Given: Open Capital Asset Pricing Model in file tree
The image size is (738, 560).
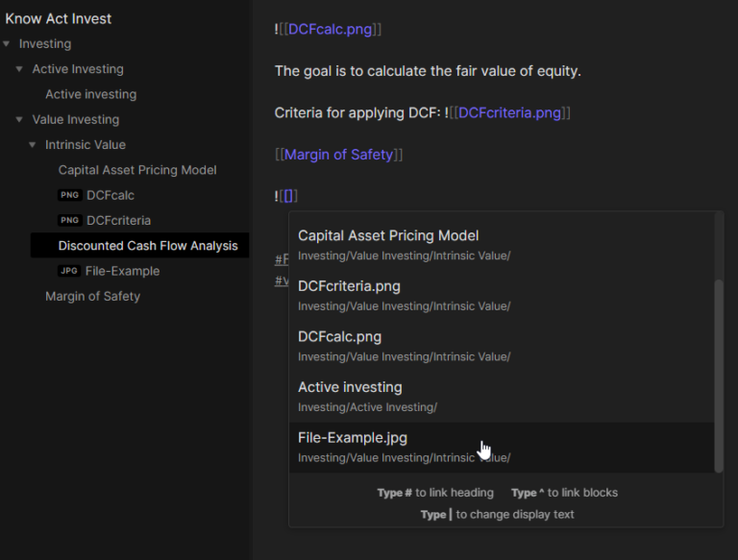Looking at the screenshot, I should point(137,170).
